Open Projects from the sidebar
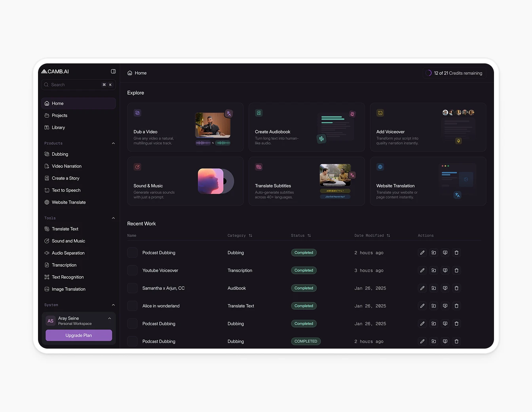Image resolution: width=532 pixels, height=412 pixels. coord(59,115)
